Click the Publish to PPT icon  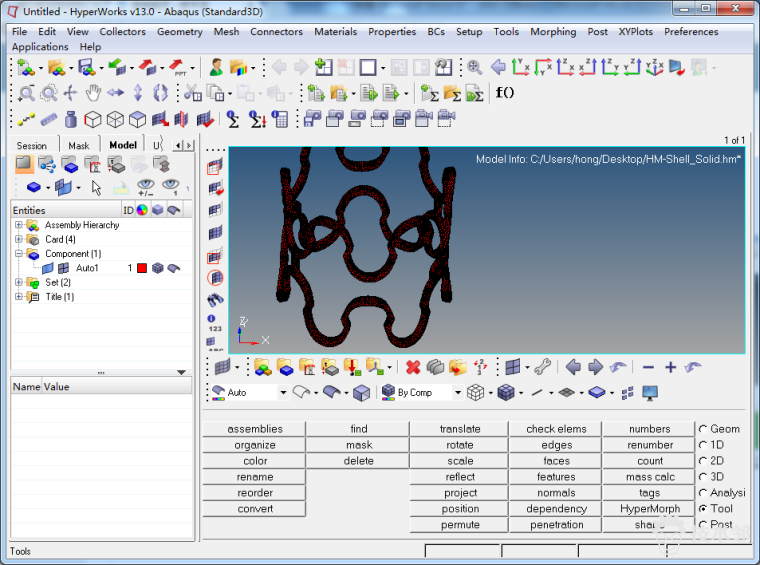pos(179,67)
